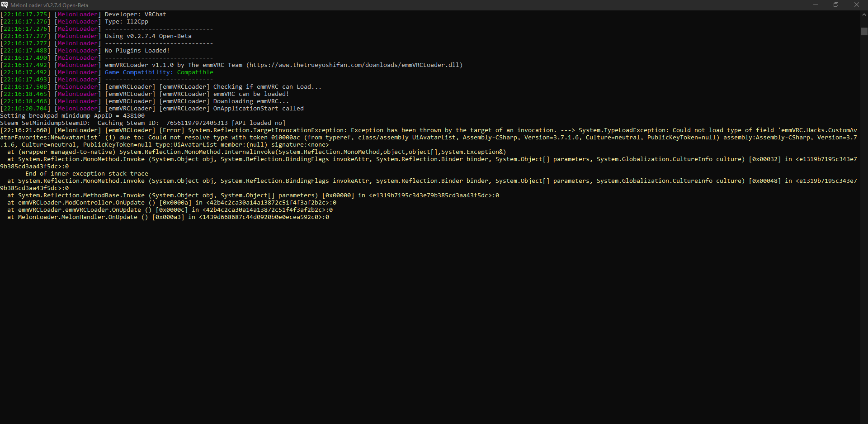
Task: Click the scrollbar down arrow
Action: [864, 419]
